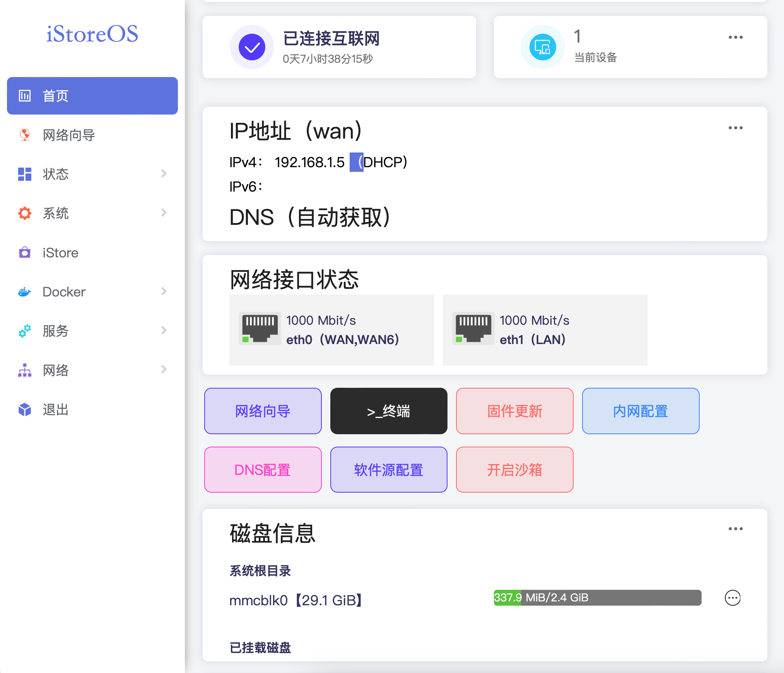This screenshot has height=673, width=784.
Task: Click the 系统根目录 label
Action: pyautogui.click(x=260, y=571)
